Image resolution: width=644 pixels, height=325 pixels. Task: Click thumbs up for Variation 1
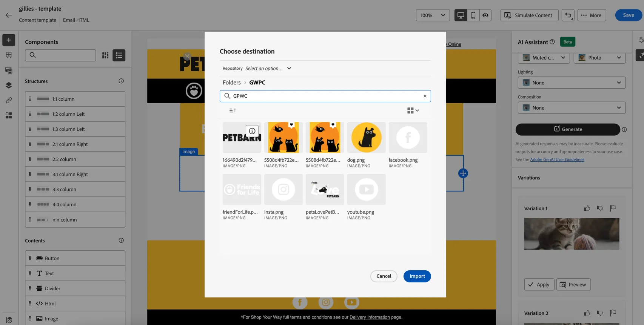[587, 208]
